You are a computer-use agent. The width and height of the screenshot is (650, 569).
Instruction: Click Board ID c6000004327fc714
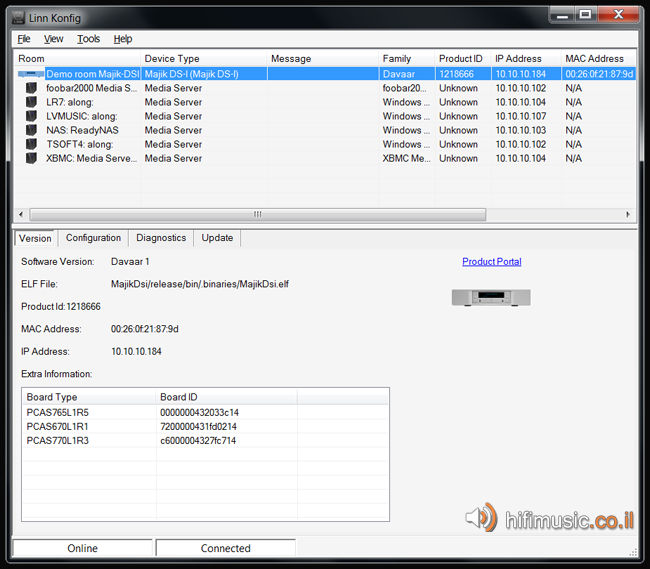coord(198,441)
